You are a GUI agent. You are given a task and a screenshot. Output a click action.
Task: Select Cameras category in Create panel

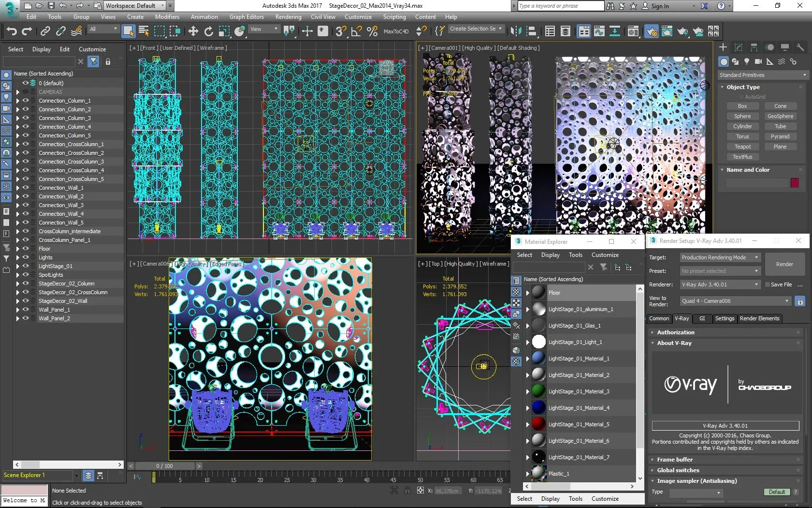758,61
